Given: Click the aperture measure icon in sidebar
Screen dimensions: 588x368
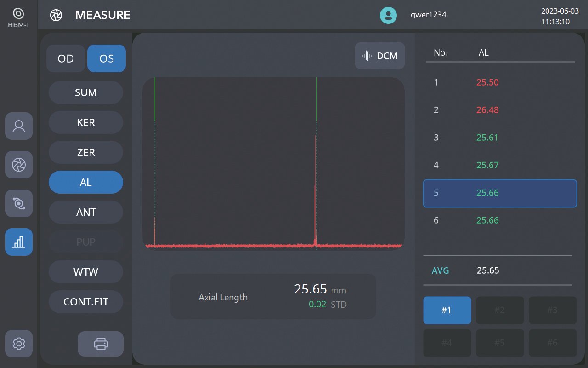Looking at the screenshot, I should [x=19, y=165].
